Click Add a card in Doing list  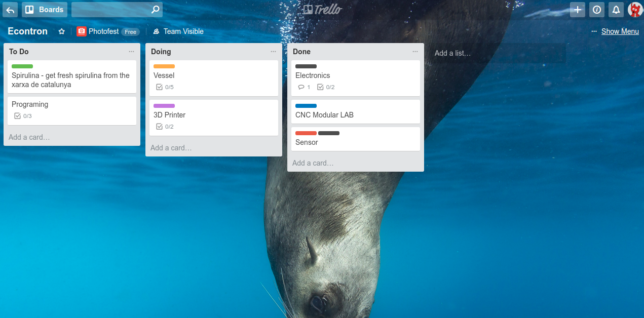click(171, 148)
